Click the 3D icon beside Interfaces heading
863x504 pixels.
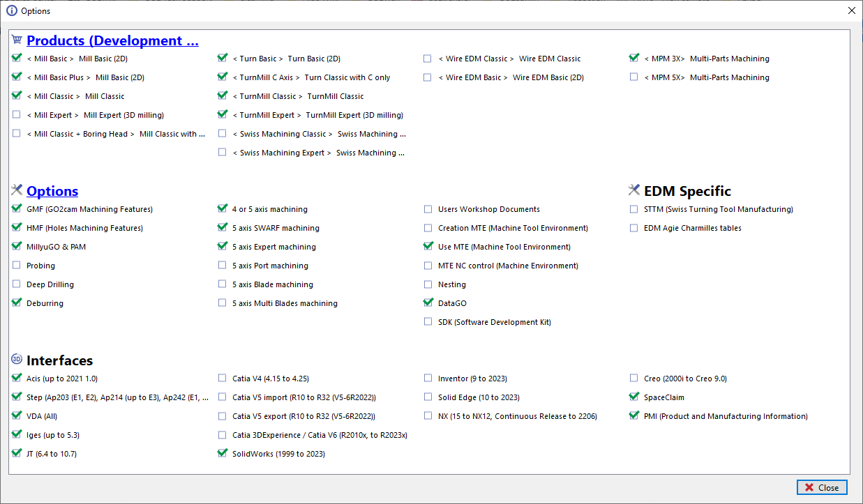pos(17,360)
